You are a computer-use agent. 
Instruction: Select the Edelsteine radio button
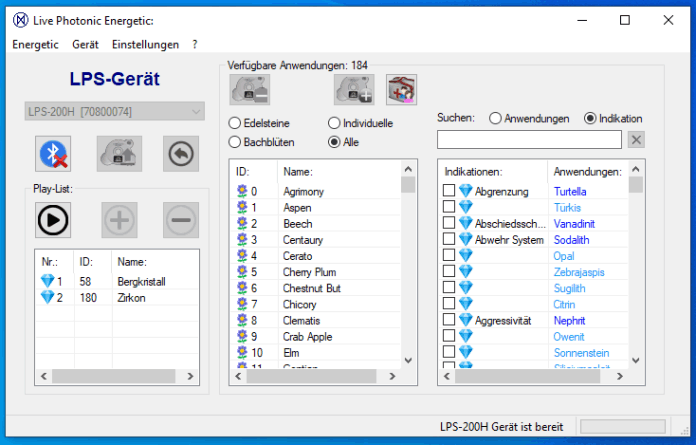tap(235, 123)
